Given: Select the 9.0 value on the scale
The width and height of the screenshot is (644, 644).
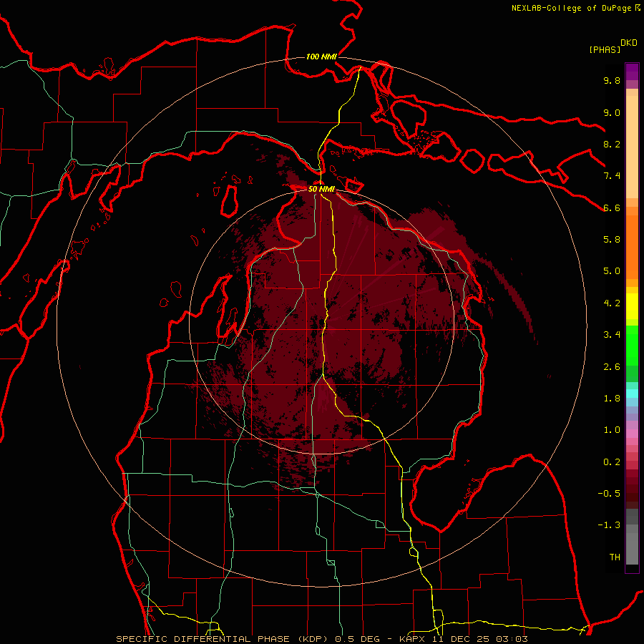Looking at the screenshot, I should click(612, 112).
